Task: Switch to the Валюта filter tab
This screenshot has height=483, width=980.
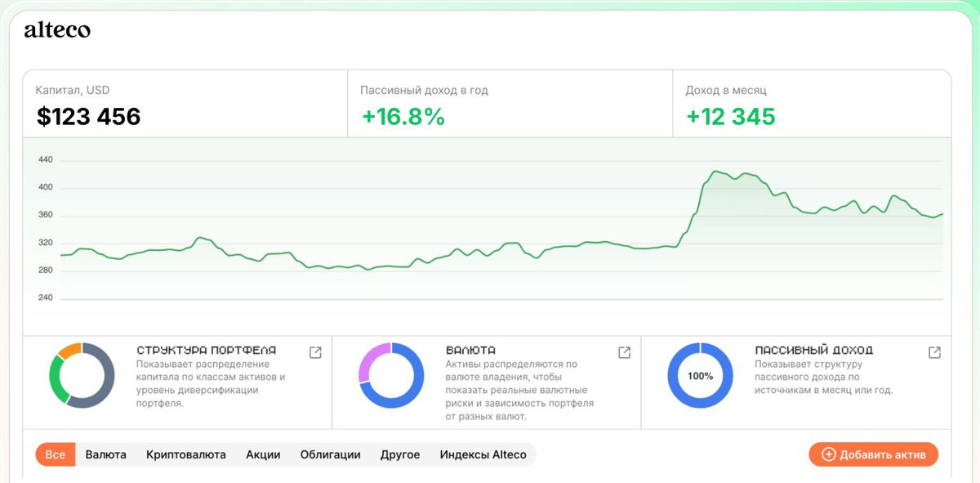Action: tap(106, 454)
